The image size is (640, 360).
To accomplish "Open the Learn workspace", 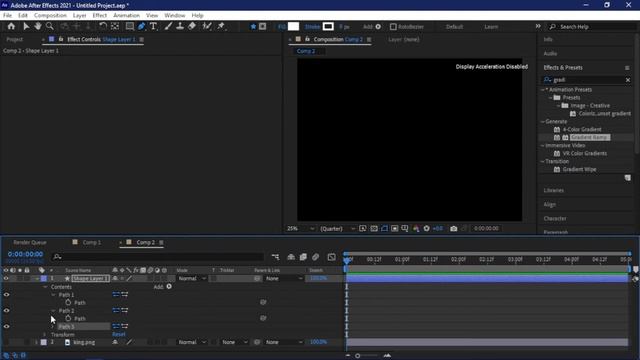I will 491,27.
